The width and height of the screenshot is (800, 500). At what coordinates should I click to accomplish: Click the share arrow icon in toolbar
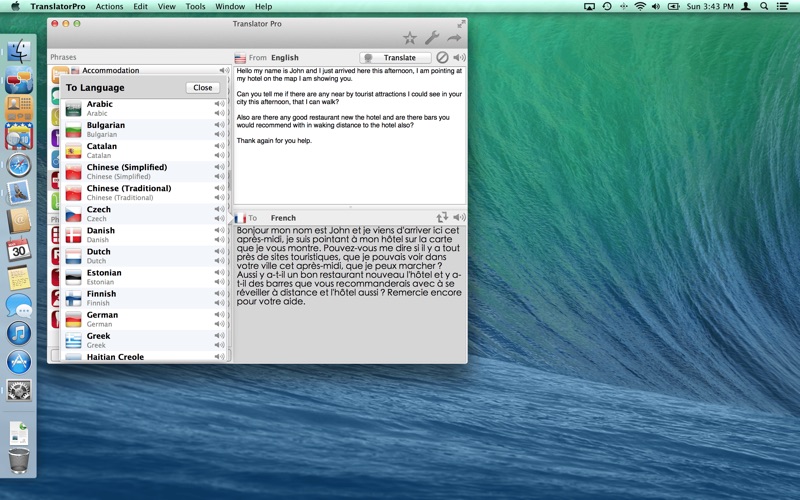click(x=454, y=38)
